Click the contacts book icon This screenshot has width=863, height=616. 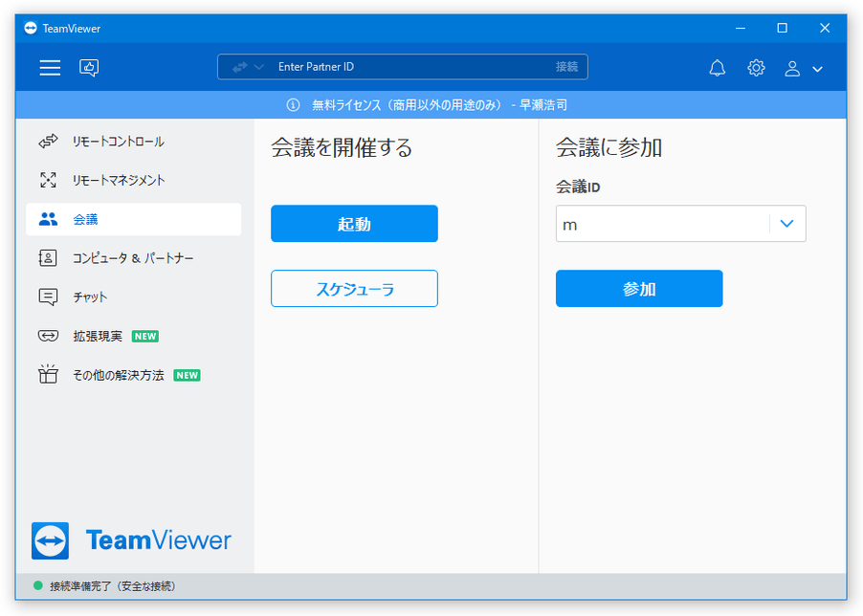point(47,258)
